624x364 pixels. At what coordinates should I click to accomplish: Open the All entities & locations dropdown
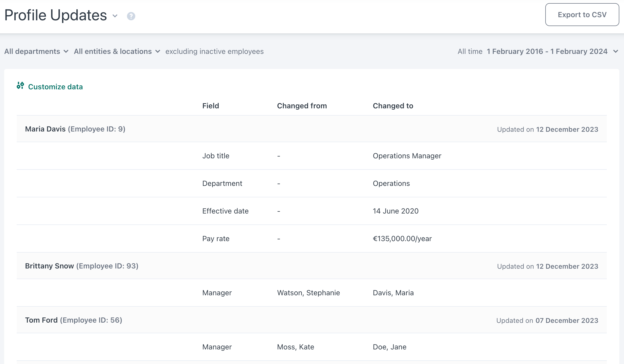[117, 51]
